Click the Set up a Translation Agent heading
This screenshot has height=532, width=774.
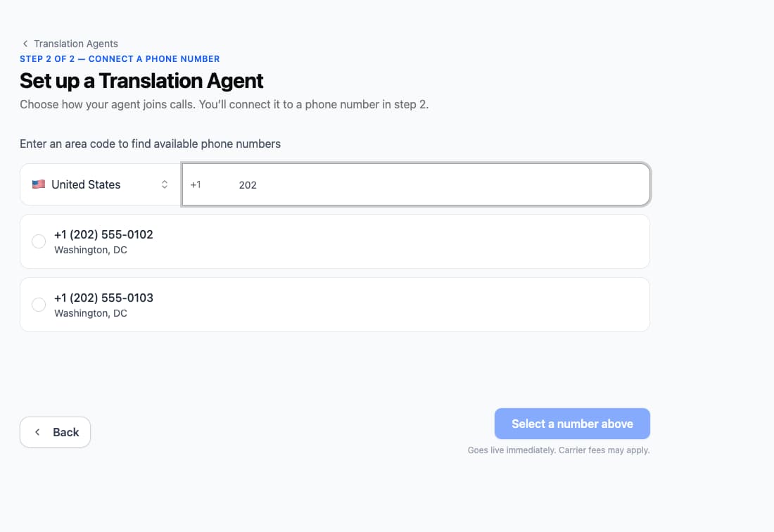(141, 80)
